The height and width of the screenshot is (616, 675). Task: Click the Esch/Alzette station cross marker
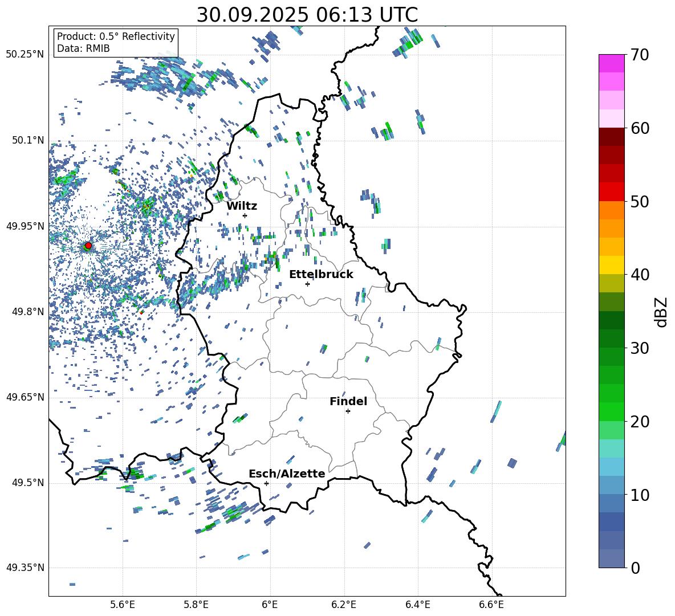click(x=266, y=483)
